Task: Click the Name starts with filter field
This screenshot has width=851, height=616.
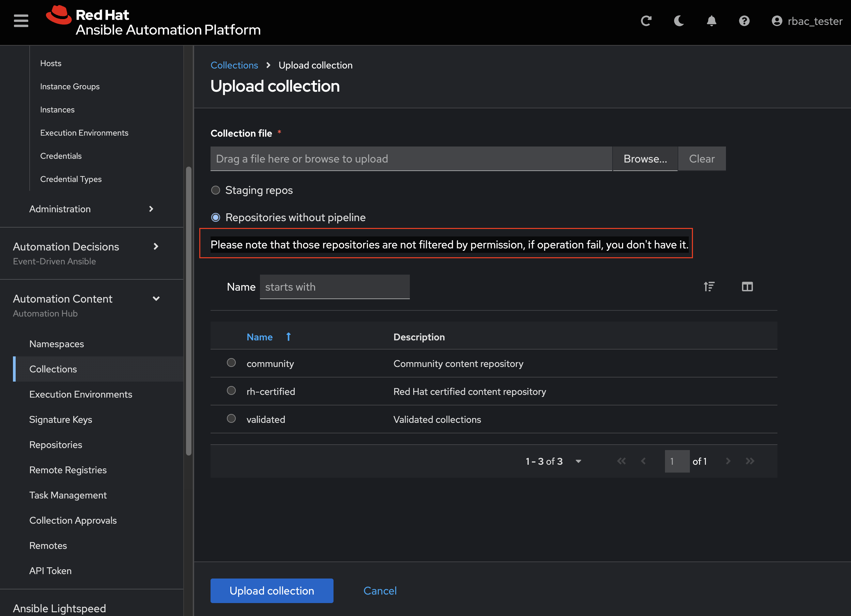Action: tap(334, 287)
